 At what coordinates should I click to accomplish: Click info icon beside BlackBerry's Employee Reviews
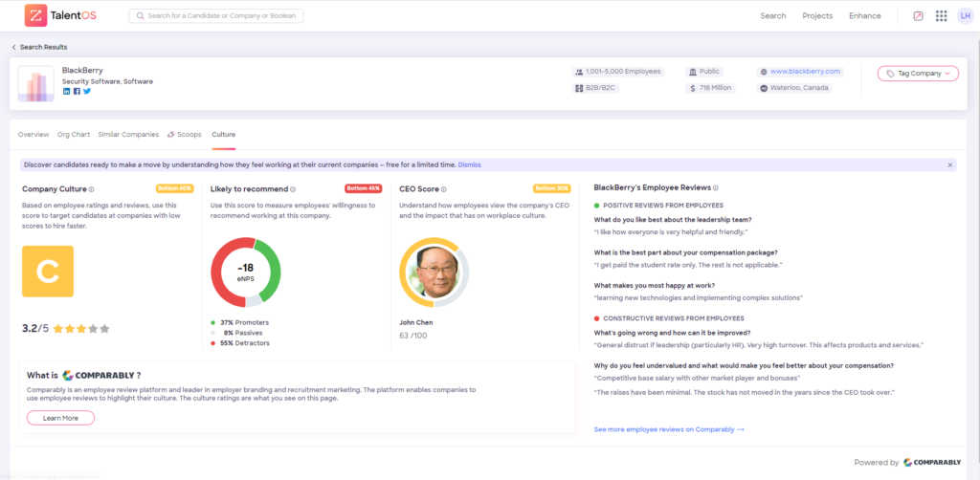716,187
